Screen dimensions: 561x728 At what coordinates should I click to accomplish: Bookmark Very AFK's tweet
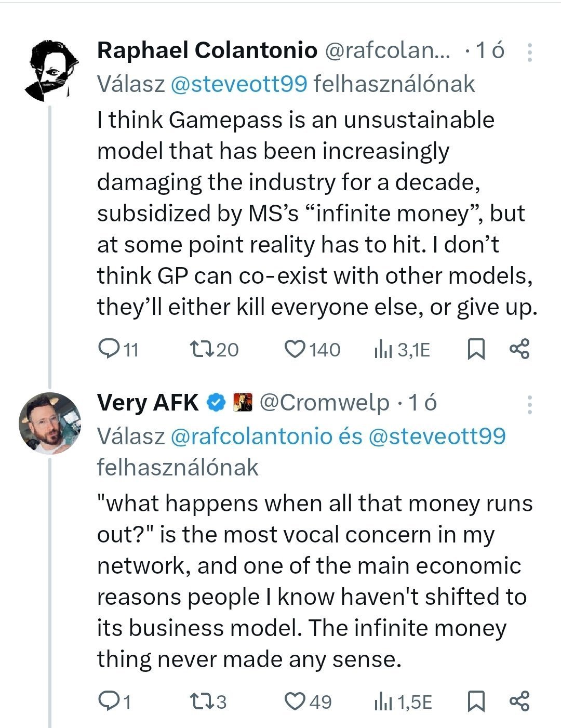[476, 701]
